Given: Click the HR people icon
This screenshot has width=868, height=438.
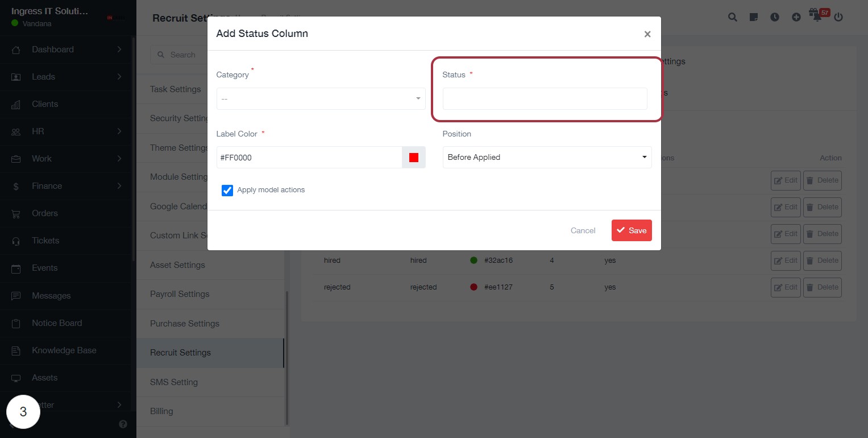Looking at the screenshot, I should [16, 131].
